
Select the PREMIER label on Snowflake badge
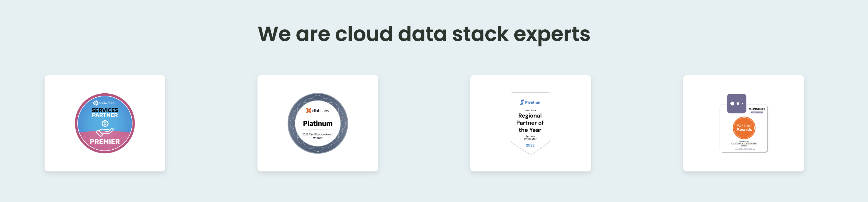[x=105, y=141]
